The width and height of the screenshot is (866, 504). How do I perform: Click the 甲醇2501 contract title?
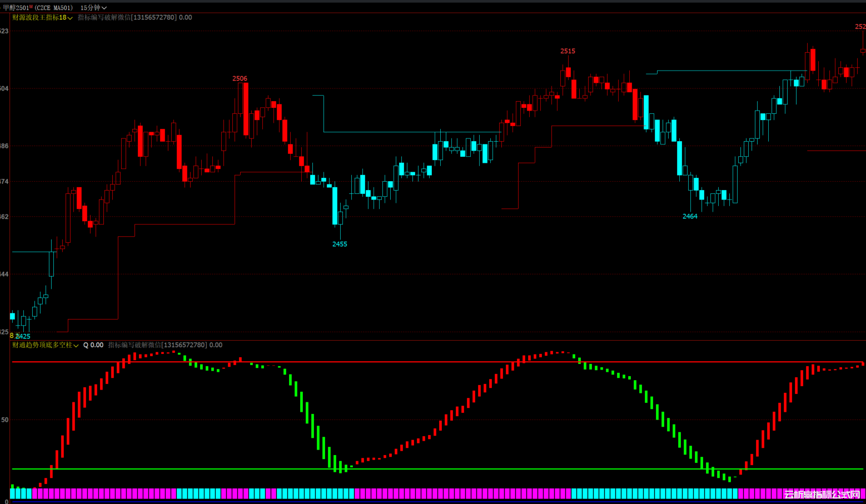pos(16,8)
